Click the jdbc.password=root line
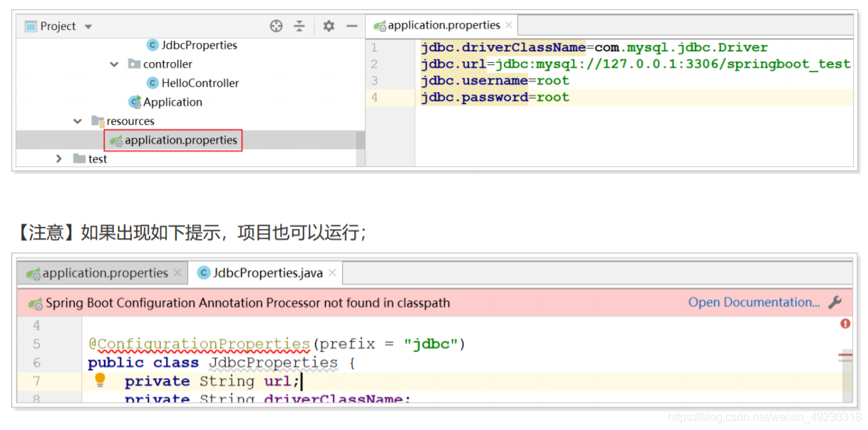 click(x=495, y=98)
